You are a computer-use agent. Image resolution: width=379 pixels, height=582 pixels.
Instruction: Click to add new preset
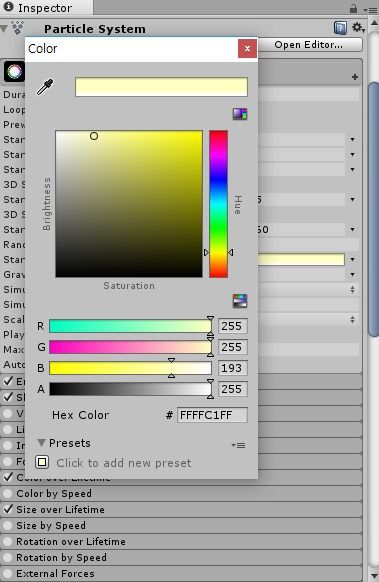(124, 463)
